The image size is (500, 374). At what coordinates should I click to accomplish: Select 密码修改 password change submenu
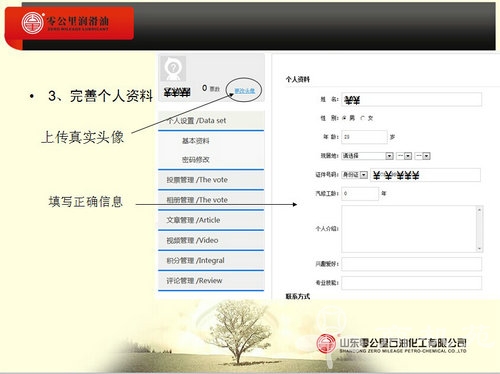(196, 160)
